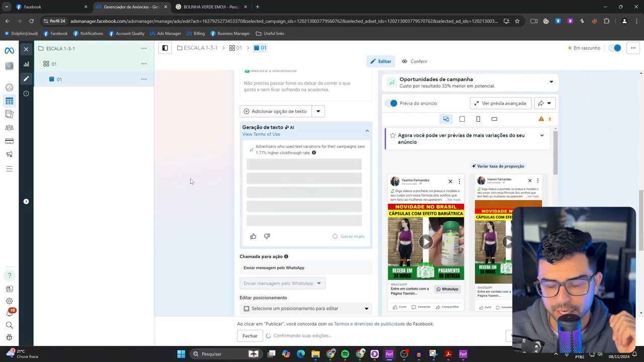Open ellipsis menu for ESCALA 1-3-1 campaign
The image size is (644, 362).
(144, 48)
